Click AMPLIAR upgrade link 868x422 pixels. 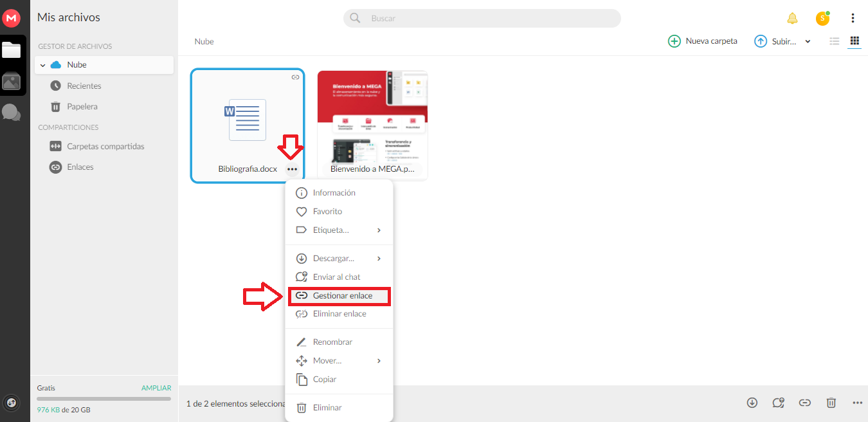coord(156,388)
